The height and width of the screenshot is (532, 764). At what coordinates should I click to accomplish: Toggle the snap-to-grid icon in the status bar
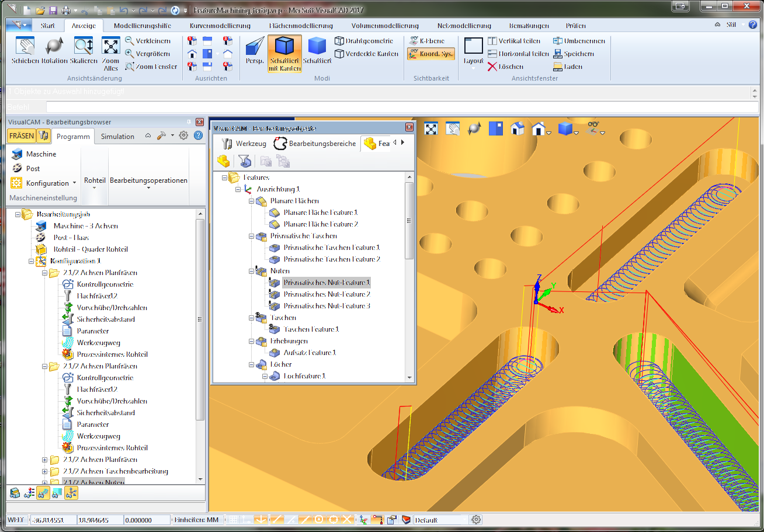pyautogui.click(x=232, y=519)
